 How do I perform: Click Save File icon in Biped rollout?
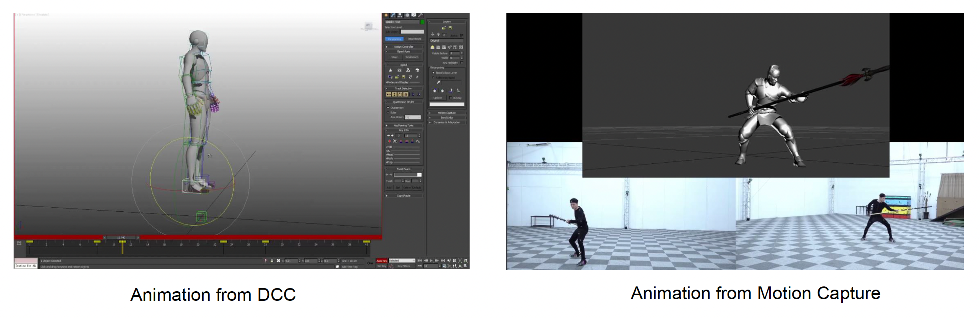(x=404, y=77)
